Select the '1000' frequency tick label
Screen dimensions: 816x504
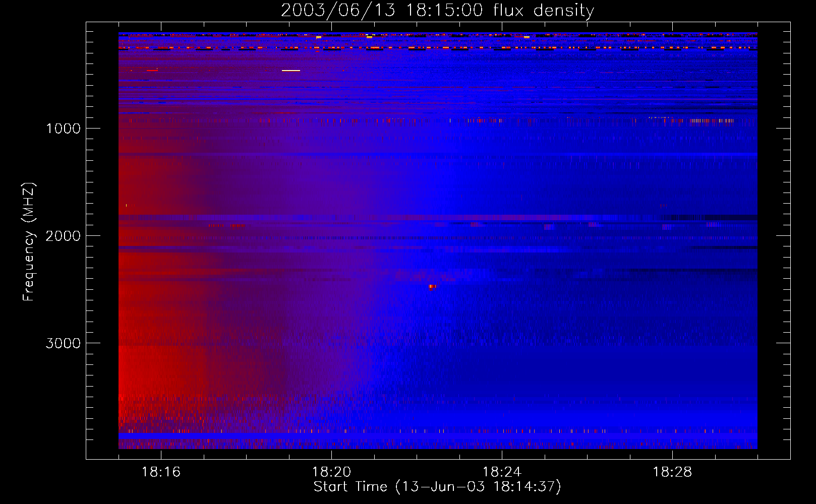coord(63,129)
